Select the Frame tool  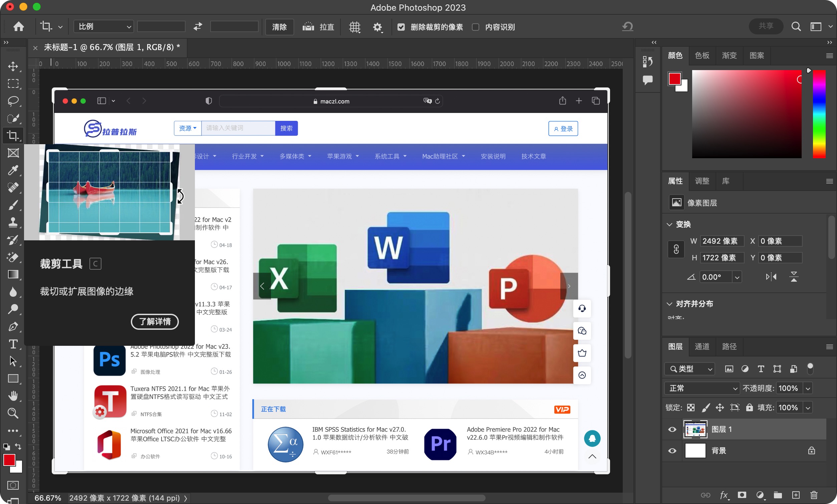point(13,153)
